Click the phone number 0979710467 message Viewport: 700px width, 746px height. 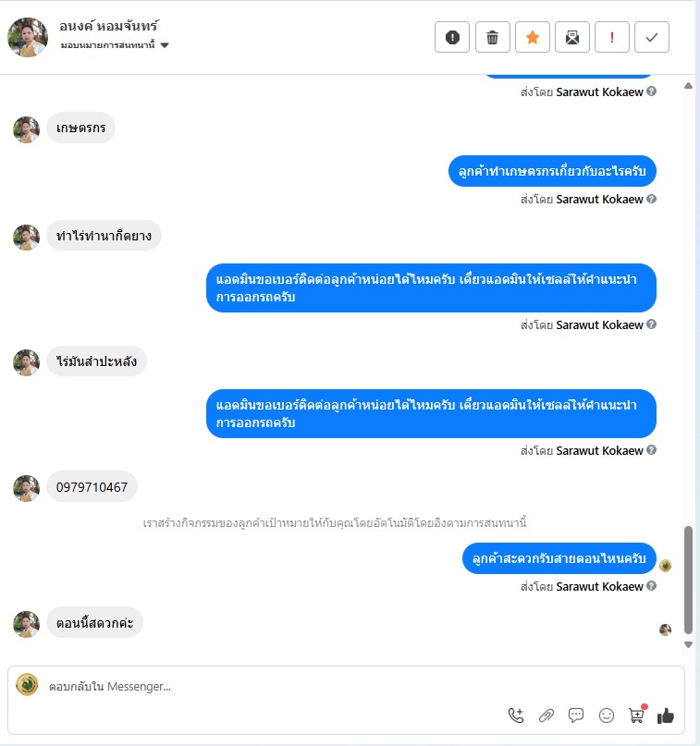[x=92, y=487]
